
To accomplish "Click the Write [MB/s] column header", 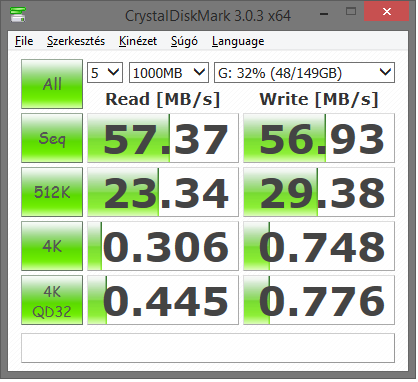I will pos(319,99).
